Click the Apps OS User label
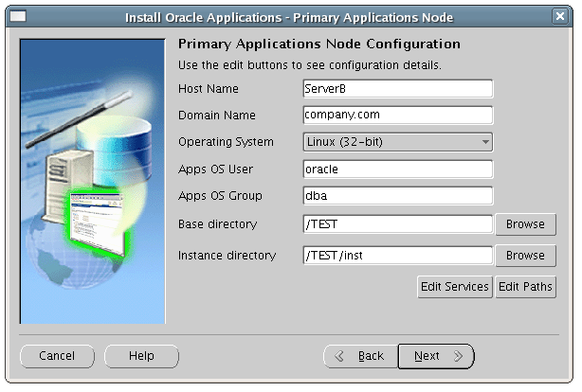This screenshot has width=582, height=392. coord(215,169)
